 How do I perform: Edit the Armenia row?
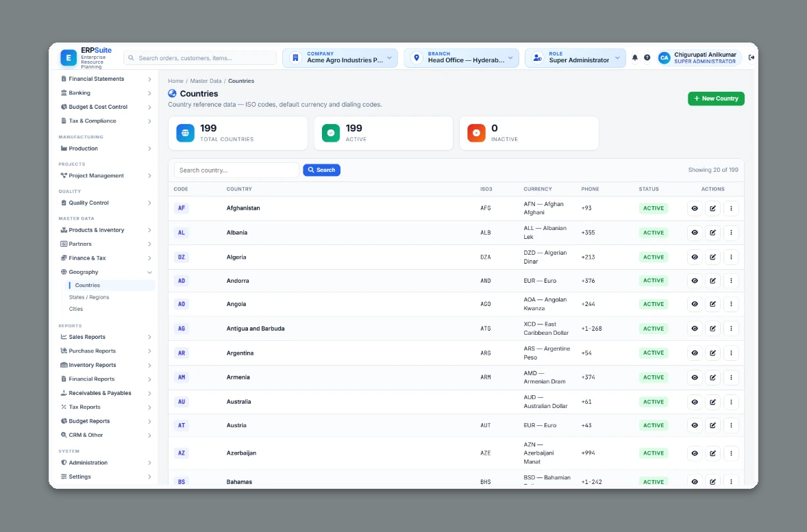(713, 378)
